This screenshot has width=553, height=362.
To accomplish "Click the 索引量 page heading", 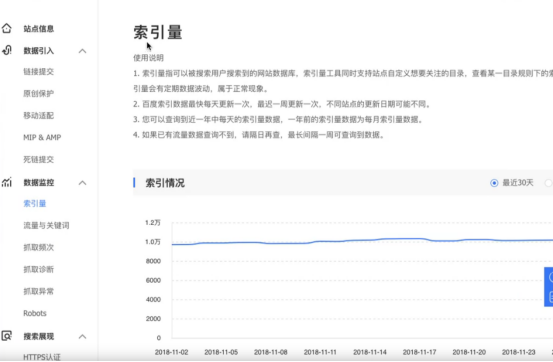I will [158, 32].
